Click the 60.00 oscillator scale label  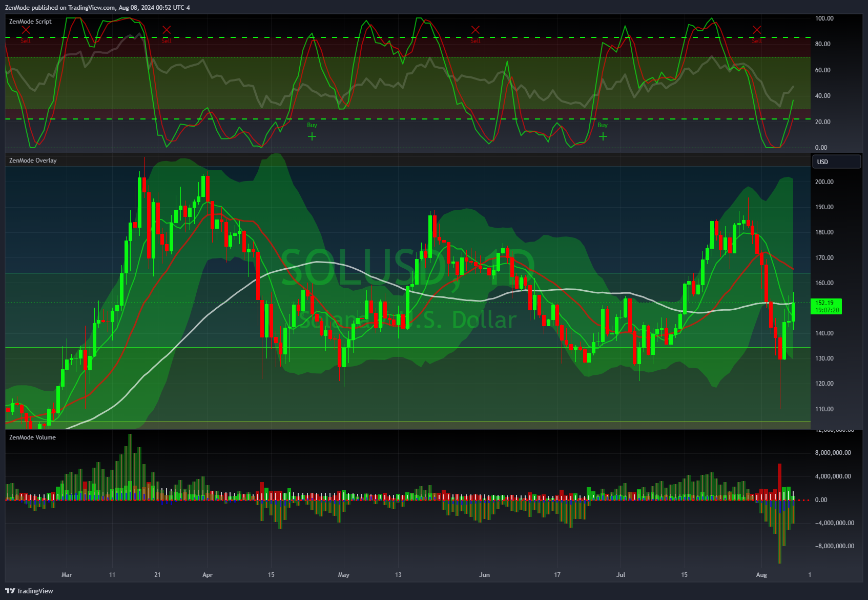(823, 70)
